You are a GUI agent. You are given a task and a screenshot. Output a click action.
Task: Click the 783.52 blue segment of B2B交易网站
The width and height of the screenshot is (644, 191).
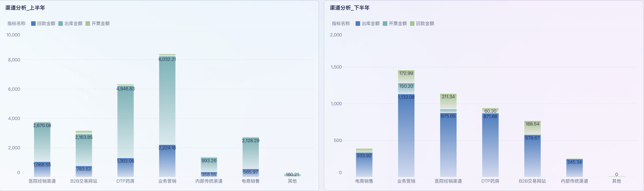(x=84, y=171)
